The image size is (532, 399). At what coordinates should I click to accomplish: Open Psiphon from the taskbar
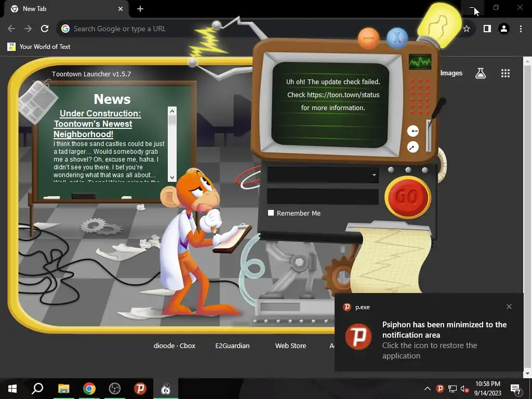pos(140,389)
